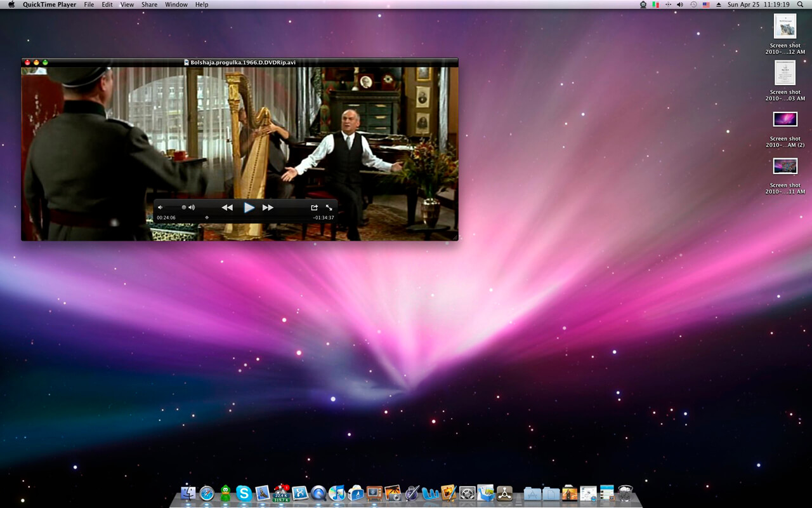Open the US flag input source menu

pyautogui.click(x=705, y=4)
